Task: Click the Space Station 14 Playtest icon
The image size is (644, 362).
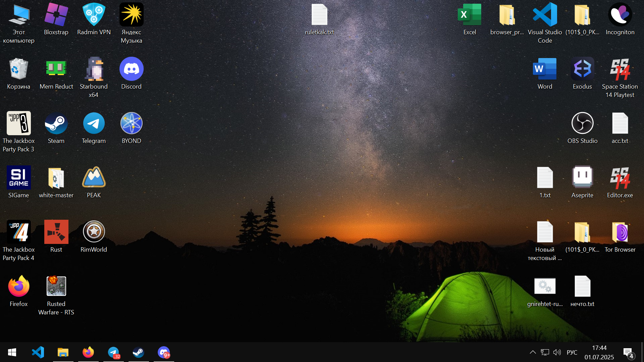Action: (620, 78)
